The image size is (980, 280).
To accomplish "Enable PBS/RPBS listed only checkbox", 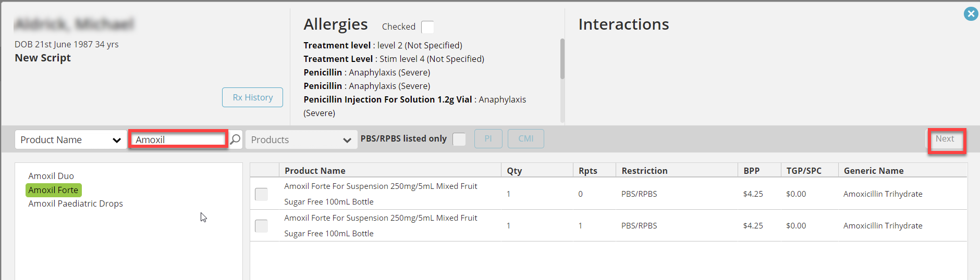I will point(459,139).
